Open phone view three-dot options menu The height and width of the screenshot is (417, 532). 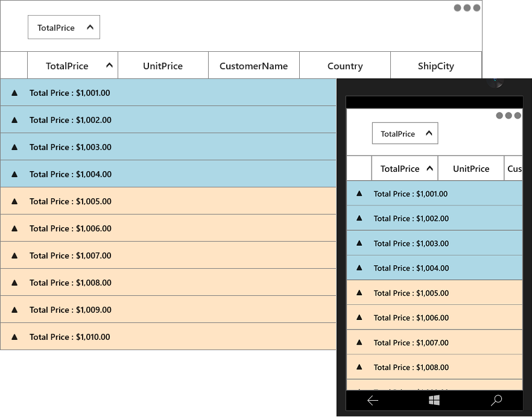coord(508,116)
